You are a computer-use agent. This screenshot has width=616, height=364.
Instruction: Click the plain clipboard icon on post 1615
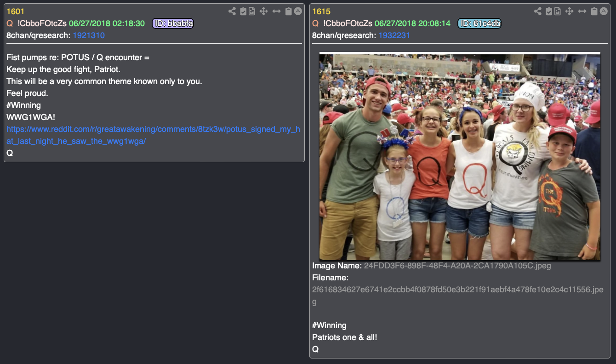[x=594, y=11]
